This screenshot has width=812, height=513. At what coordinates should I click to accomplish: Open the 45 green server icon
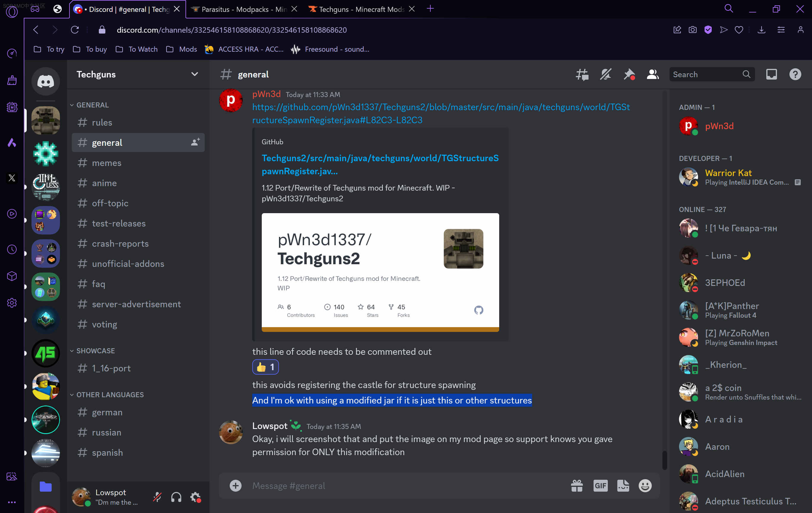tap(45, 353)
